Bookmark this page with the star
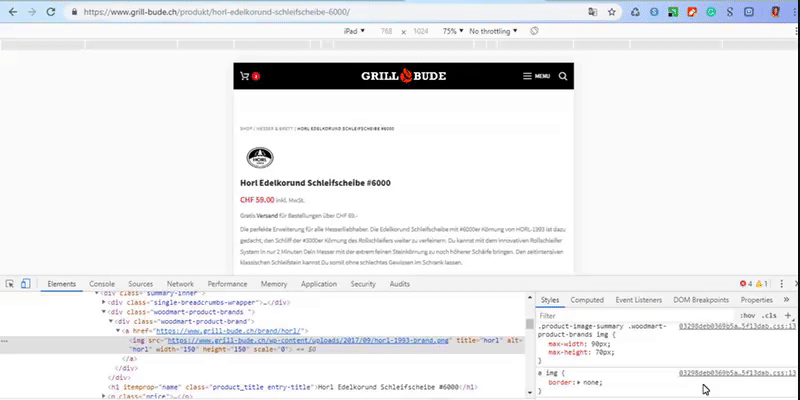This screenshot has height=400, width=800. (x=612, y=12)
